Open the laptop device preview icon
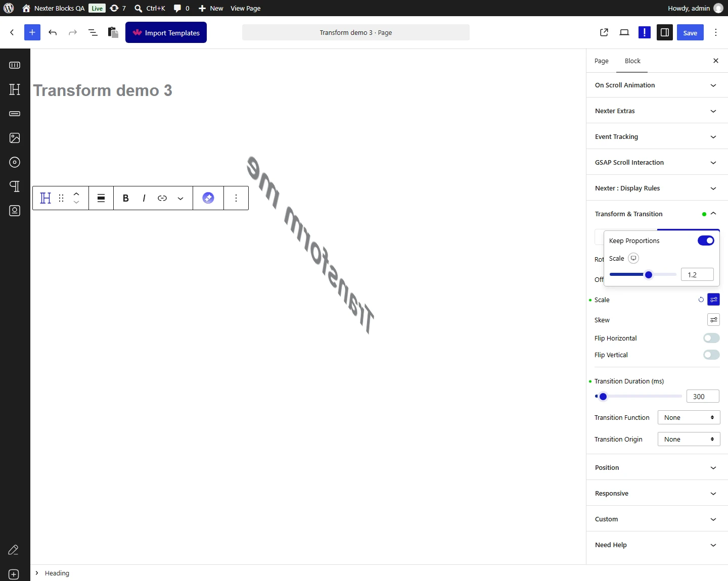Viewport: 728px width, 581px height. [x=624, y=32]
